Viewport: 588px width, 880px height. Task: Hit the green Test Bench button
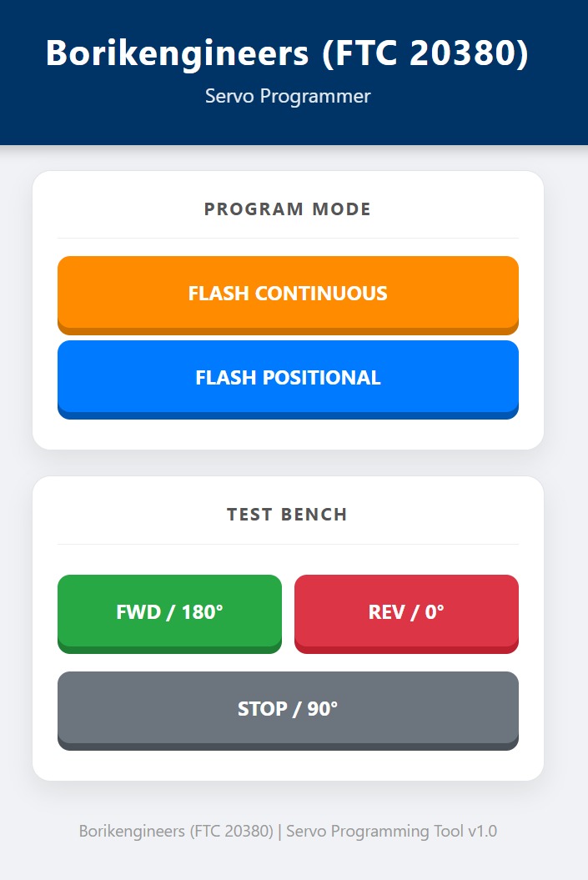(169, 612)
